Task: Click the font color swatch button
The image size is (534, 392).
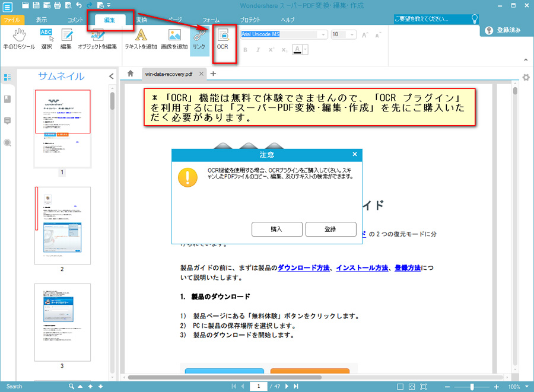Action: [297, 50]
